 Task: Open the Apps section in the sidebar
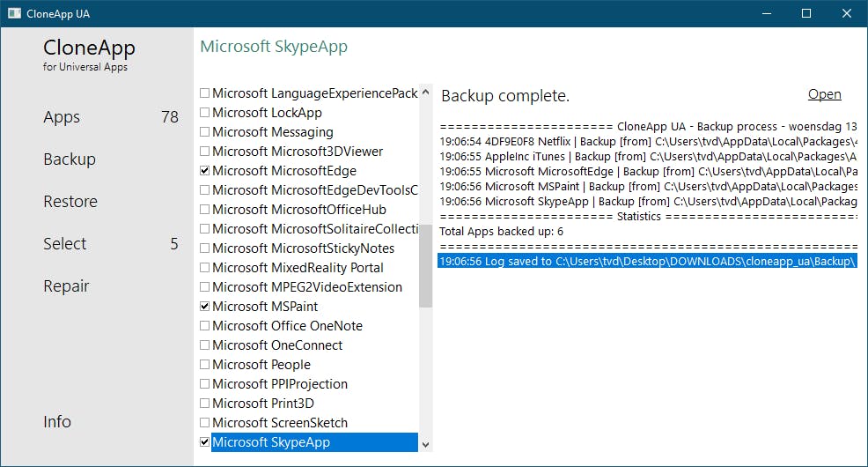[x=62, y=117]
